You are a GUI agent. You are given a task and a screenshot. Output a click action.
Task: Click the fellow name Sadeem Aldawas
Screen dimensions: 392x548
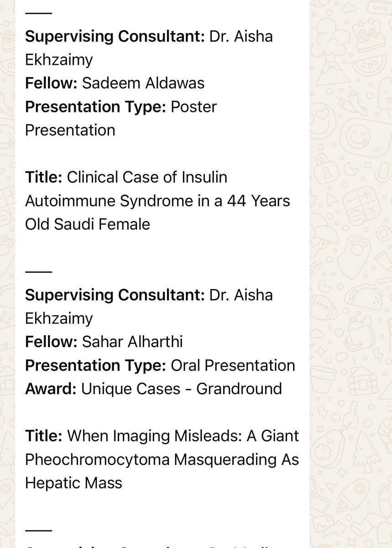[143, 83]
